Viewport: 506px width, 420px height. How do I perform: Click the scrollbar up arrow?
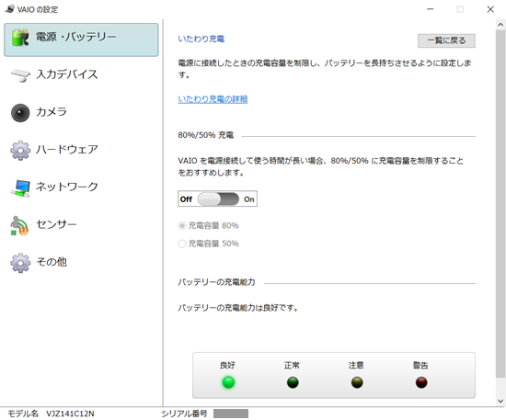pyautogui.click(x=500, y=24)
